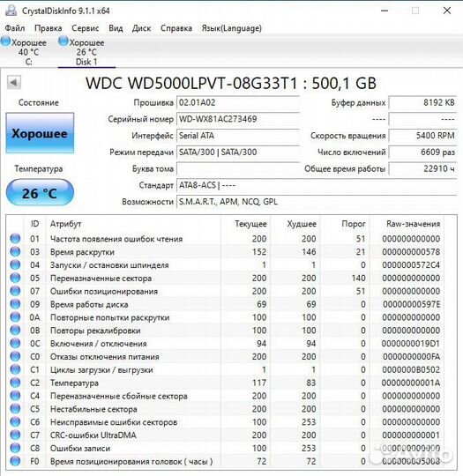Click the 26 °C temperature button
Image resolution: width=463 pixels, height=476 pixels.
pos(40,193)
